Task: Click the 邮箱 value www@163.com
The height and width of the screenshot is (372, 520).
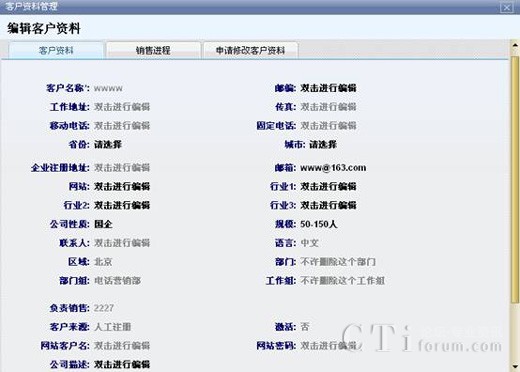Action: pyautogui.click(x=333, y=168)
